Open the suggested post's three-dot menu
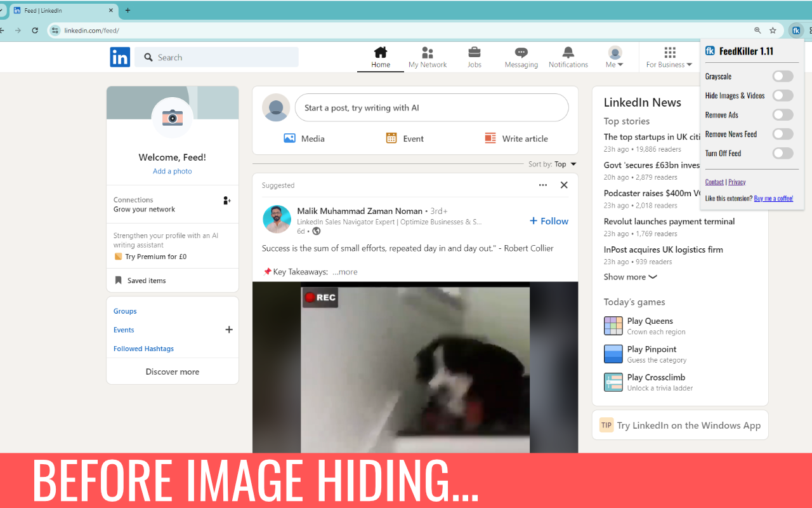The height and width of the screenshot is (508, 812). (x=543, y=185)
